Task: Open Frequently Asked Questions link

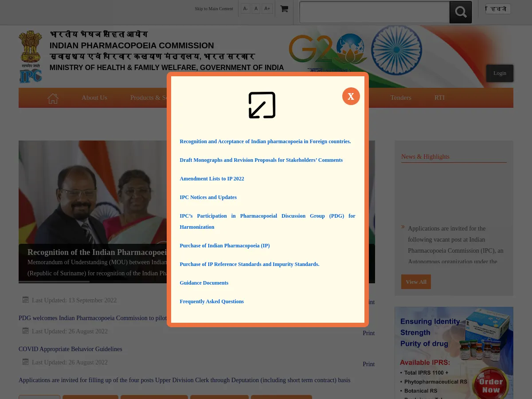Action: 211,301
